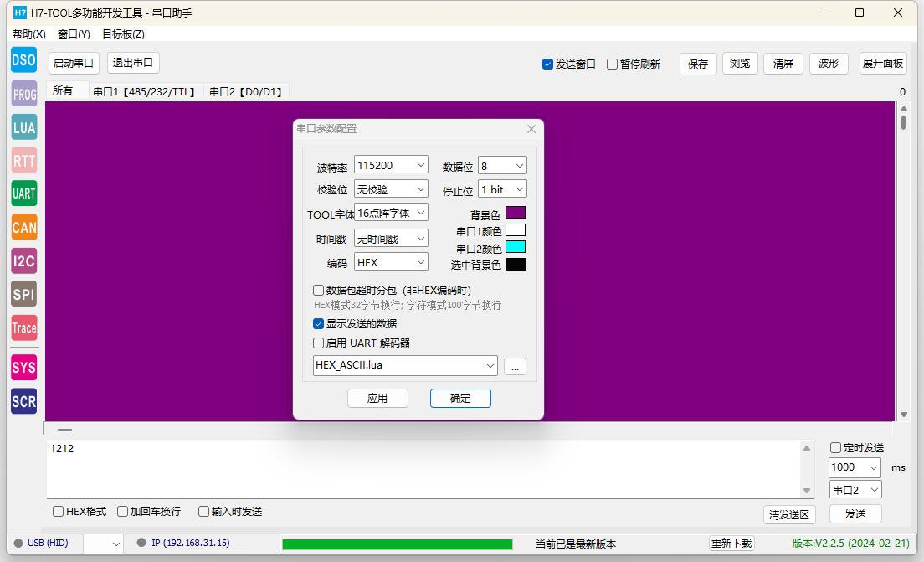Open the 校验位 无校验 dropdown

coord(392,189)
